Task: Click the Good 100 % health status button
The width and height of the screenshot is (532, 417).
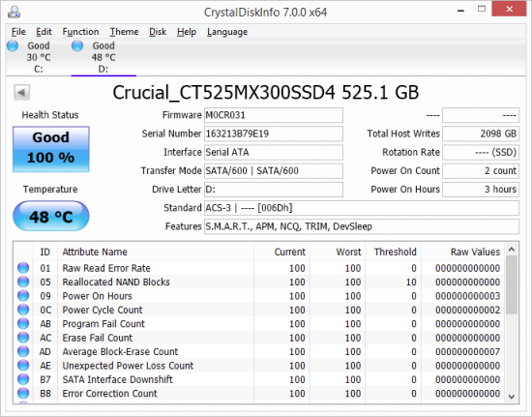Action: coord(51,149)
